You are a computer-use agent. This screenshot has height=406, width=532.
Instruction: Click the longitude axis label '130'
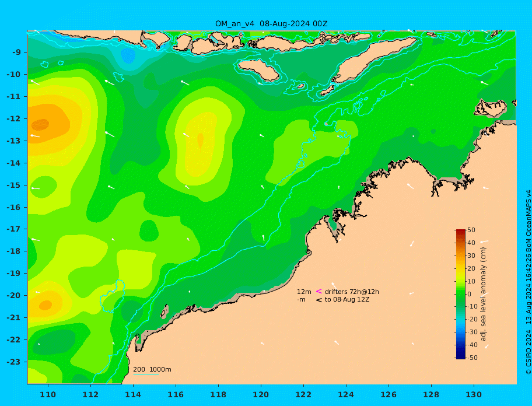[x=474, y=394]
